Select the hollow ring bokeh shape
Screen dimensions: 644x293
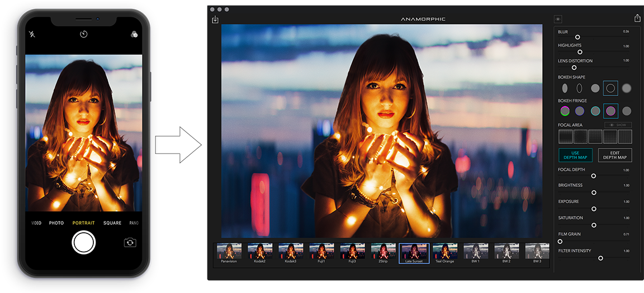(610, 88)
